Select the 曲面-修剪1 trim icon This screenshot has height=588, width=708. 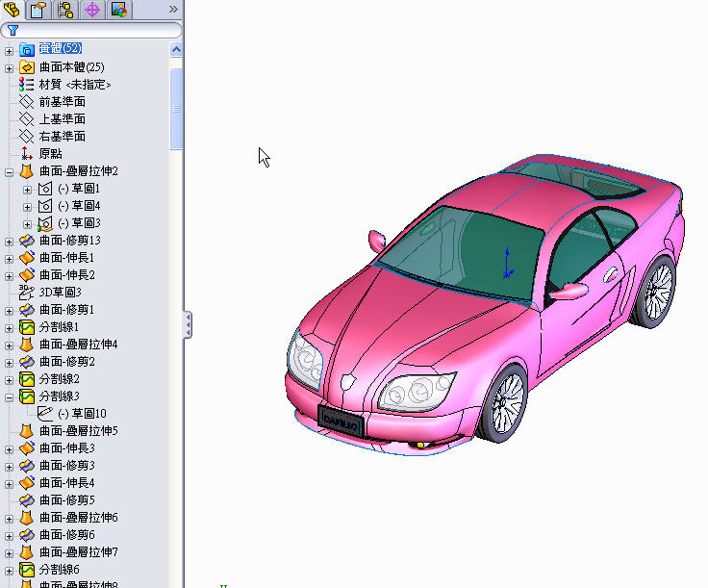26,309
